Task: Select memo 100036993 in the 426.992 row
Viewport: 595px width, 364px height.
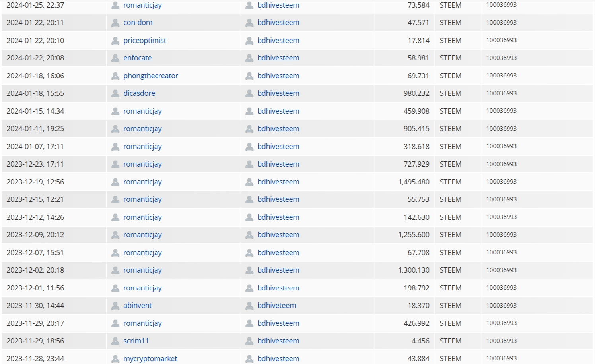Action: (x=501, y=323)
